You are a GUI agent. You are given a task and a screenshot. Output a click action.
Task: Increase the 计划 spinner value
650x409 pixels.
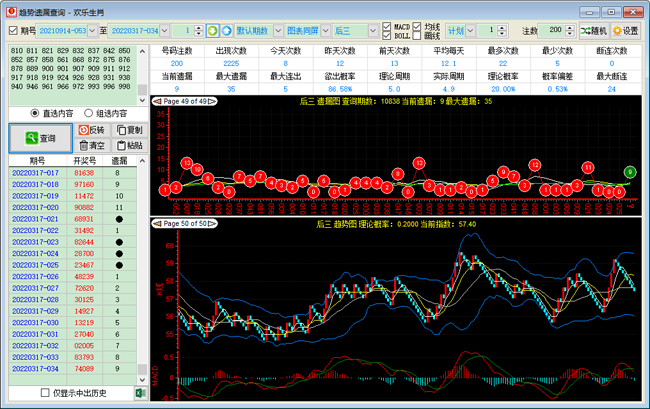[x=502, y=28]
